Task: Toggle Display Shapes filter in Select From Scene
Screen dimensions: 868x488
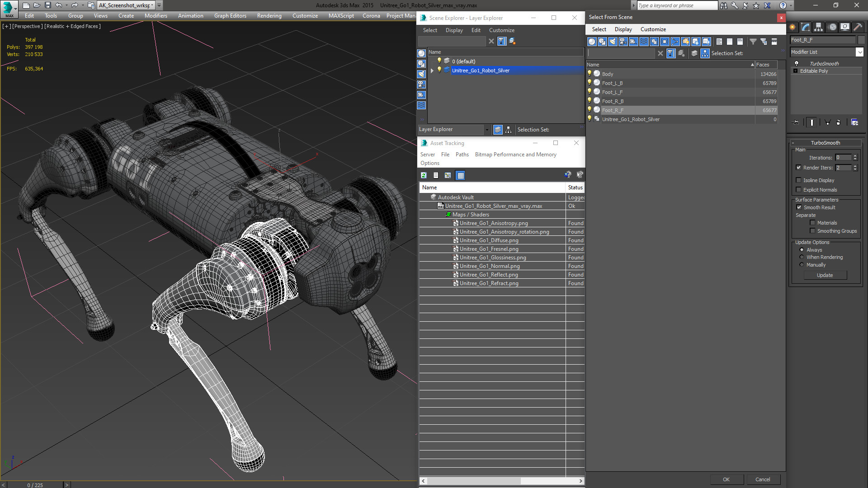Action: [x=602, y=42]
